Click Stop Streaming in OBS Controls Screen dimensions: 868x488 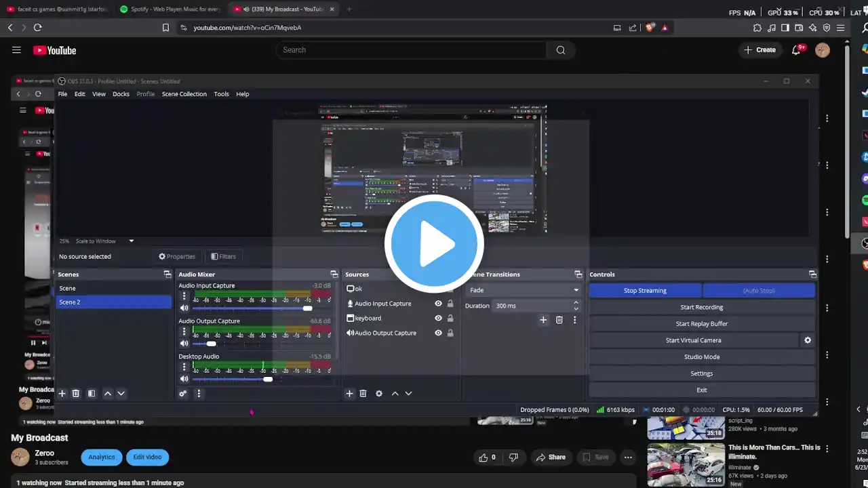click(645, 291)
